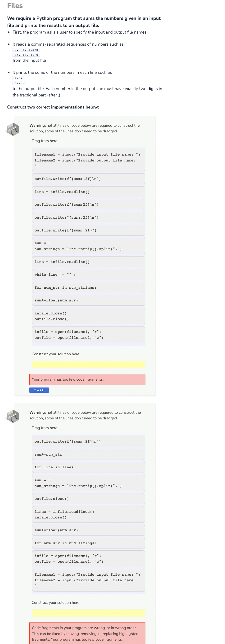Click the sample input '45, 18, 4, 0'
This screenshot has height=644, width=225.
[x=26, y=55]
